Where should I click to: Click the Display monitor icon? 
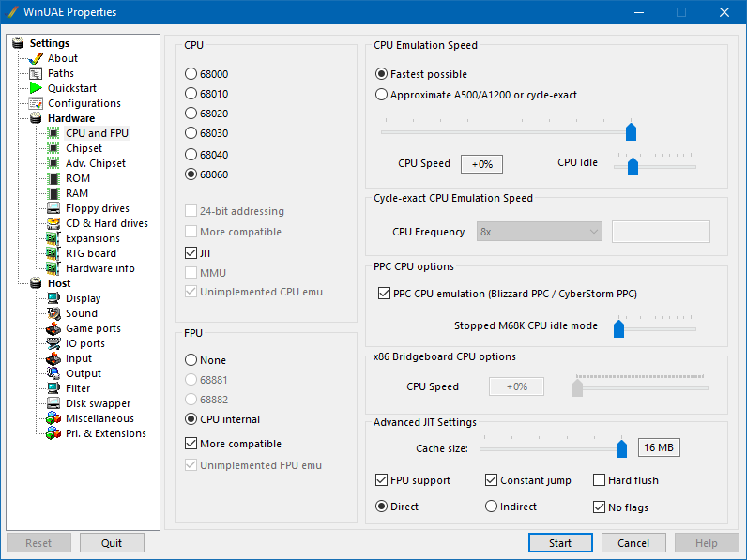click(53, 298)
